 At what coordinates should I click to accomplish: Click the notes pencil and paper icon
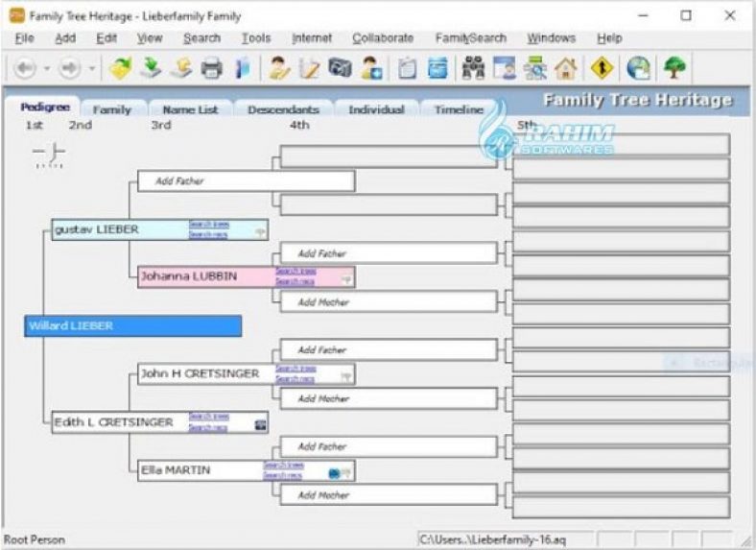[309, 68]
